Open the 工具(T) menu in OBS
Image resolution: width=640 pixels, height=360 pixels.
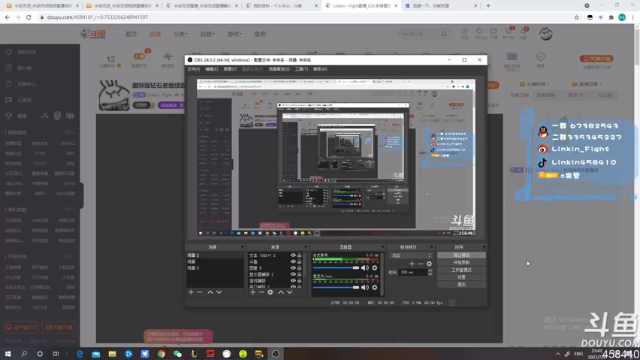coord(301,69)
